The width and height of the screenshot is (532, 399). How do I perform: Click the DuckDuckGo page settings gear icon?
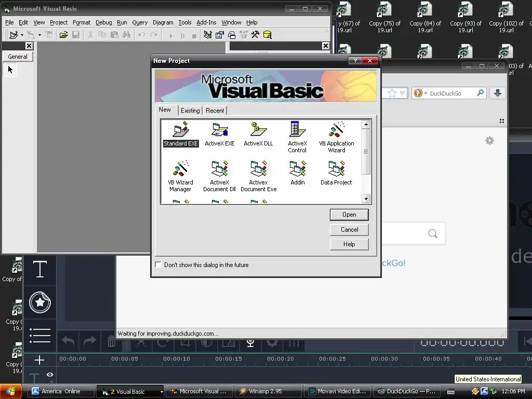[489, 140]
